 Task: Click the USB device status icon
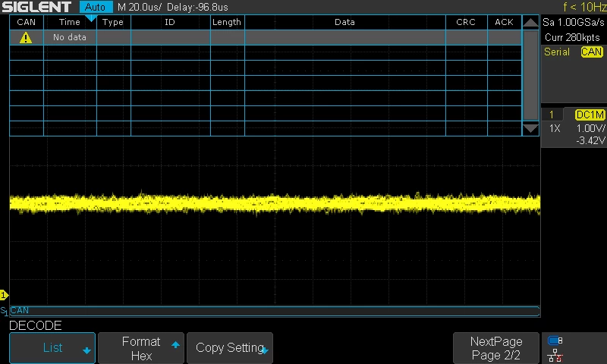click(x=555, y=340)
